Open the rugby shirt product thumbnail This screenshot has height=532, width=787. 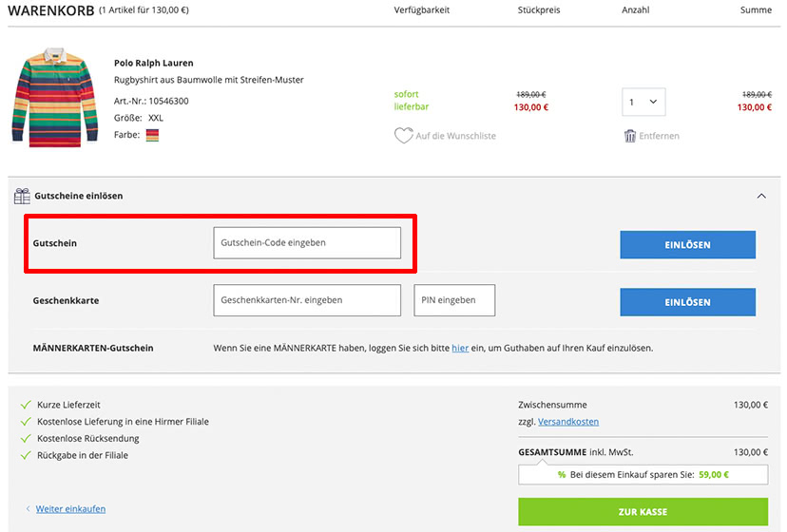[55, 97]
